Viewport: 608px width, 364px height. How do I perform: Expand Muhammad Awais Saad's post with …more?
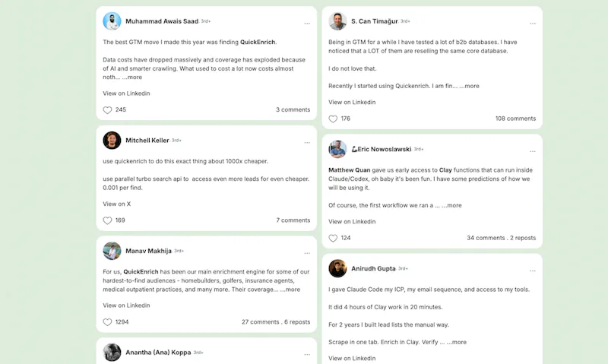[131, 78]
